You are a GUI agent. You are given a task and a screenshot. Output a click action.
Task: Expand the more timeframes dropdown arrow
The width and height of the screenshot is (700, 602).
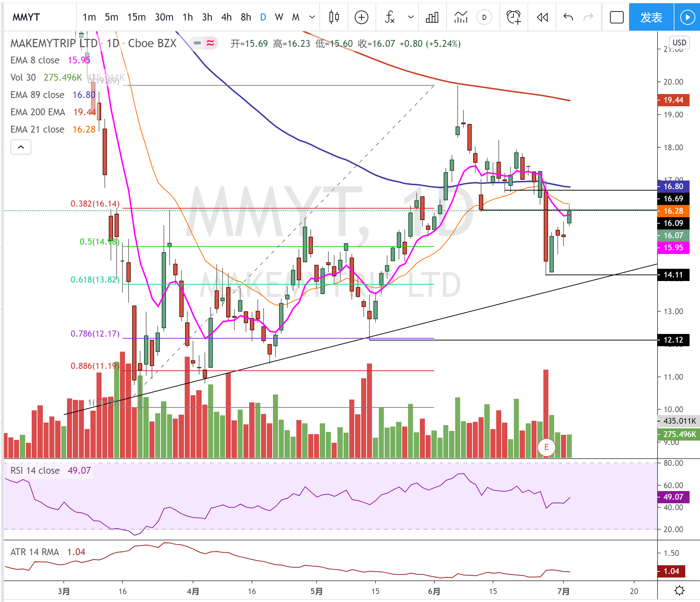coord(312,17)
